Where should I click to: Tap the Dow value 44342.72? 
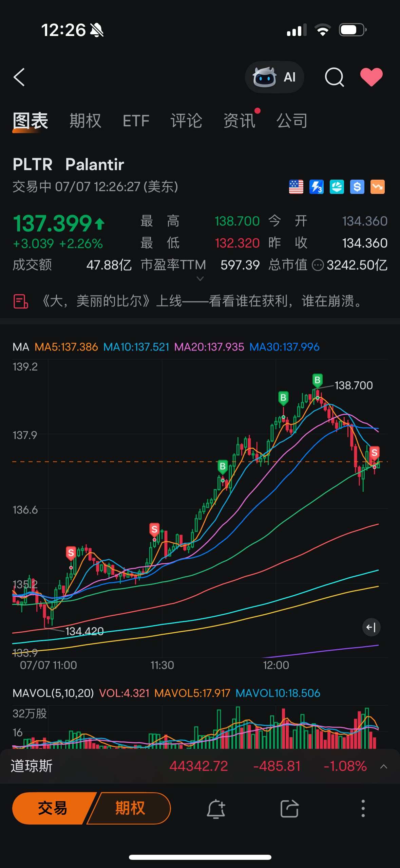pyautogui.click(x=198, y=766)
